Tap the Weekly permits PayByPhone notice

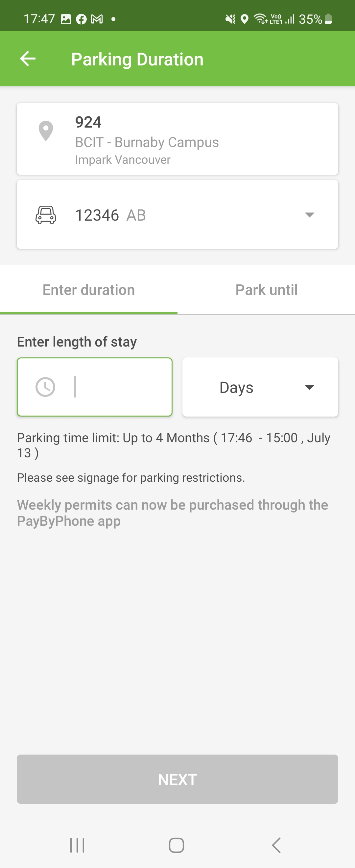click(173, 513)
